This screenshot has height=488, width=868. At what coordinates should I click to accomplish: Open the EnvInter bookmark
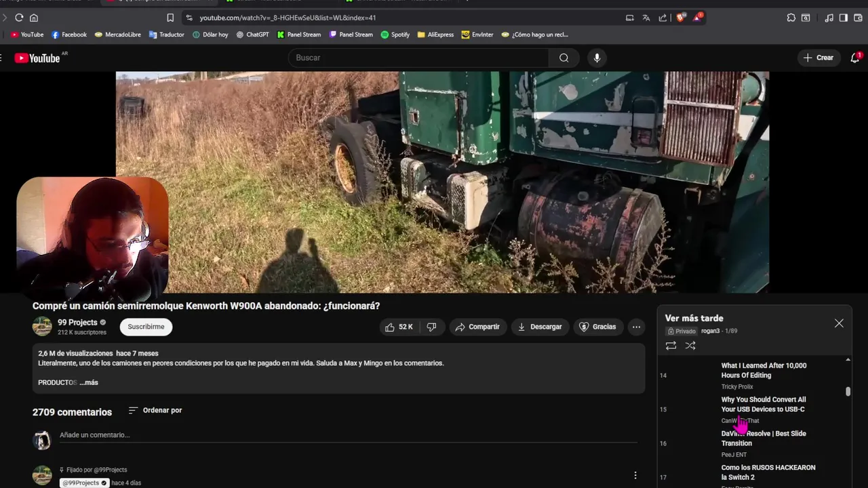coord(477,35)
